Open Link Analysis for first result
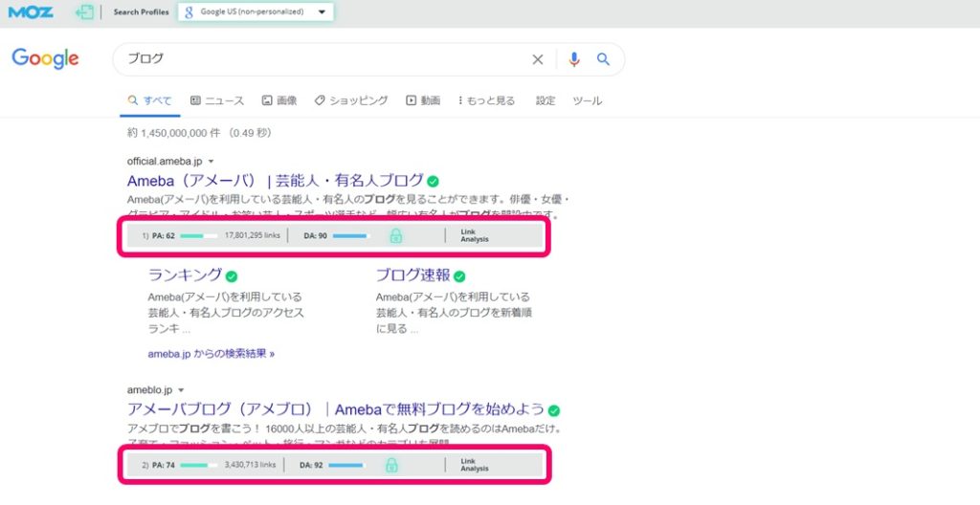The width and height of the screenshot is (980, 505). point(475,235)
